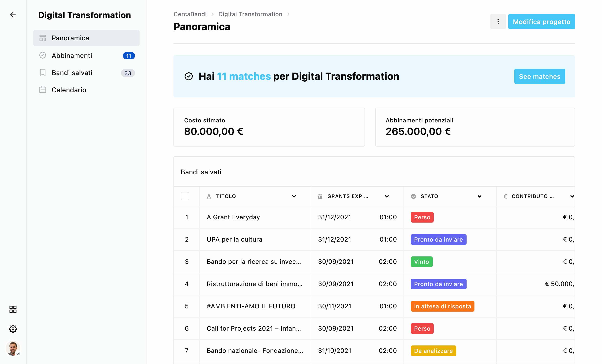Click the Abbinamenti potenziali 265.000,00 € card

tap(475, 127)
